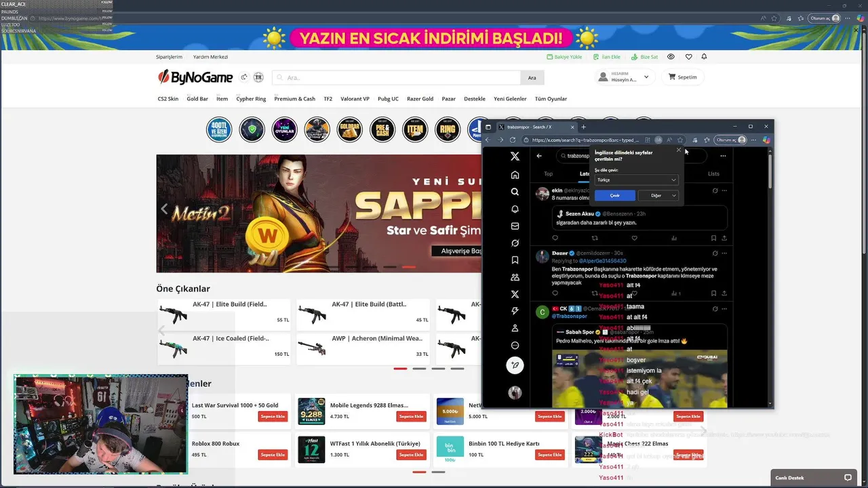Open the Goldbar circle category icon

(350, 129)
